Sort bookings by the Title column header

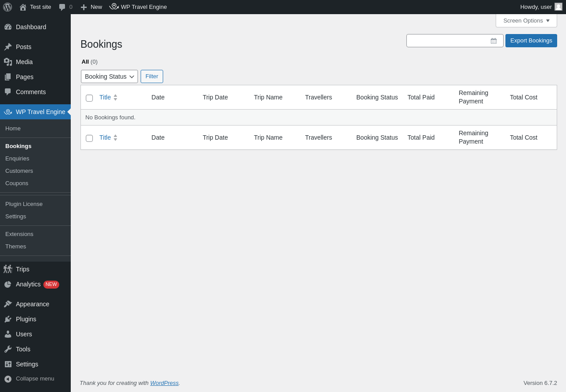(105, 97)
